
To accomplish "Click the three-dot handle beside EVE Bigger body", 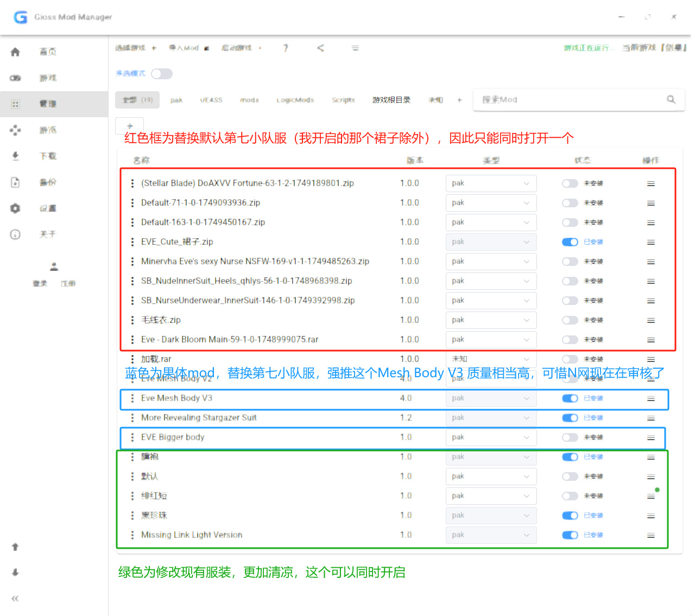I will coord(132,437).
